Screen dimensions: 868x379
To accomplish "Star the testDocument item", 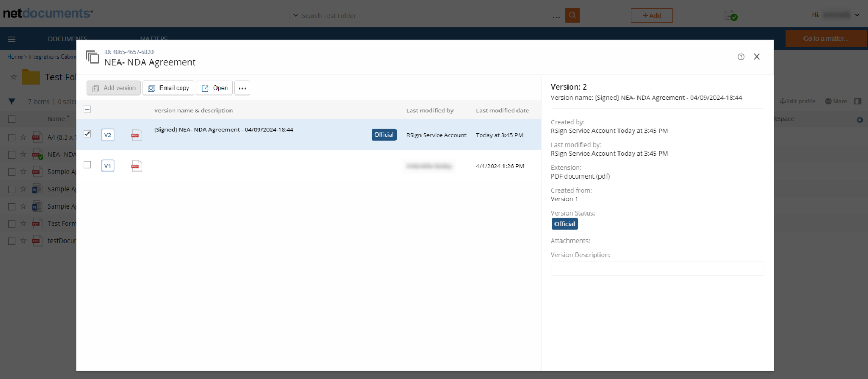I will coord(23,241).
